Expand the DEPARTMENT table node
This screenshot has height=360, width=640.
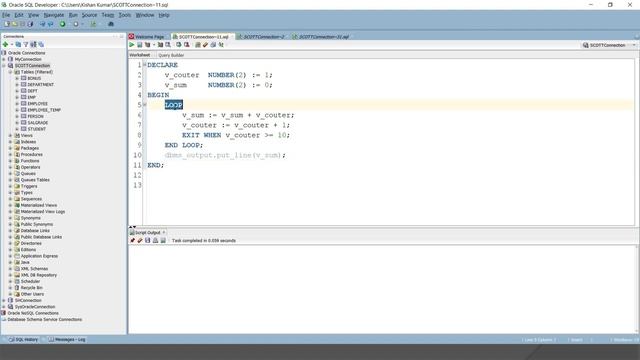click(17, 84)
